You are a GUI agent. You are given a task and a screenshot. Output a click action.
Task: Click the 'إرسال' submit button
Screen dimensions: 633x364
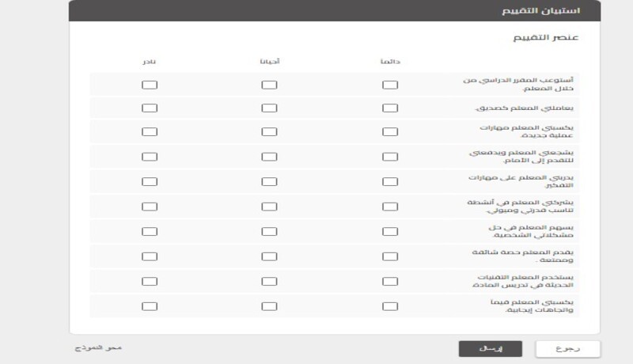(490, 348)
